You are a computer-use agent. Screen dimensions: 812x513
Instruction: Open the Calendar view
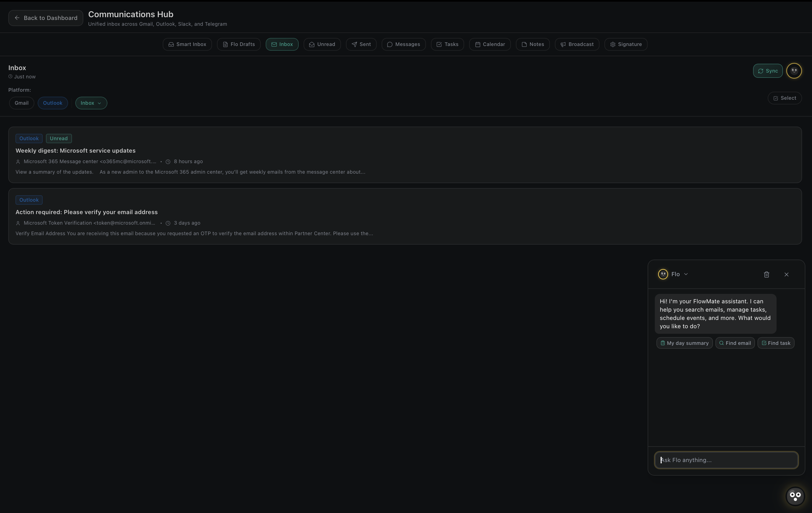pyautogui.click(x=490, y=44)
